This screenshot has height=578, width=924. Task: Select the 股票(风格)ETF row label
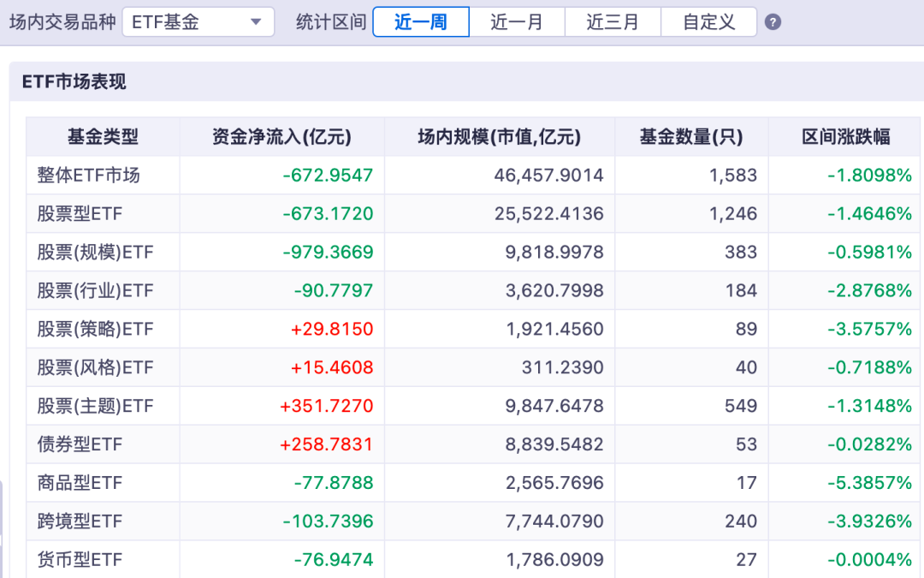coord(95,367)
